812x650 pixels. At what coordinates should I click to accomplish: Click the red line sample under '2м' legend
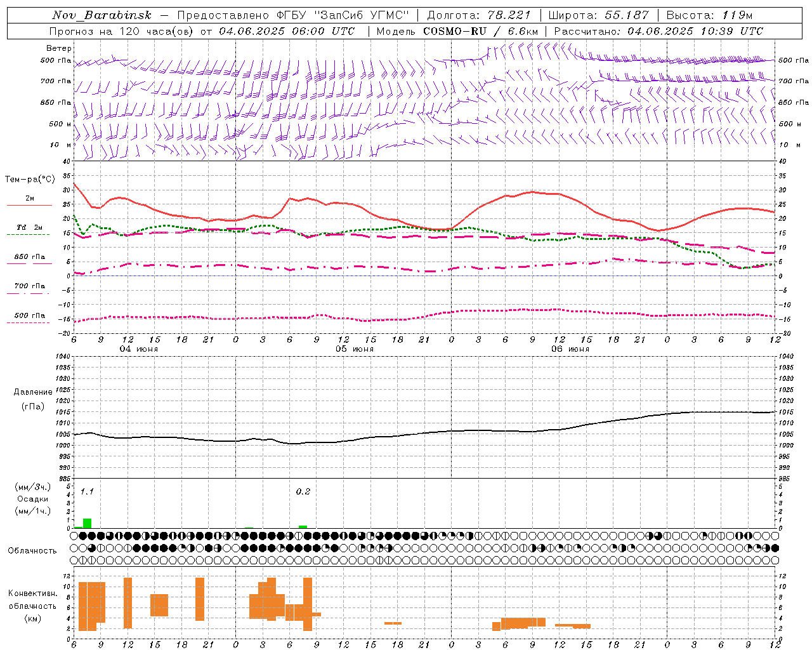point(29,206)
